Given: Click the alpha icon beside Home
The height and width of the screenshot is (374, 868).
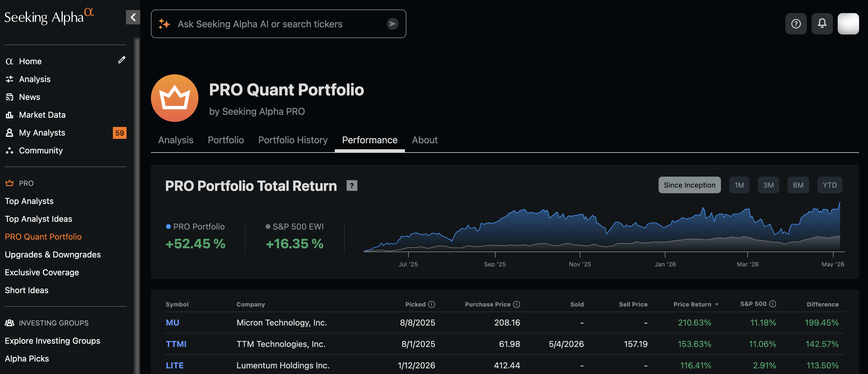Looking at the screenshot, I should click(x=10, y=61).
